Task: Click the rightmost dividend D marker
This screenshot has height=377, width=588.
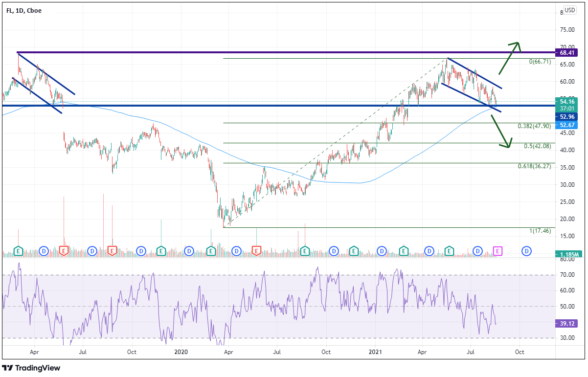Action: pyautogui.click(x=527, y=251)
